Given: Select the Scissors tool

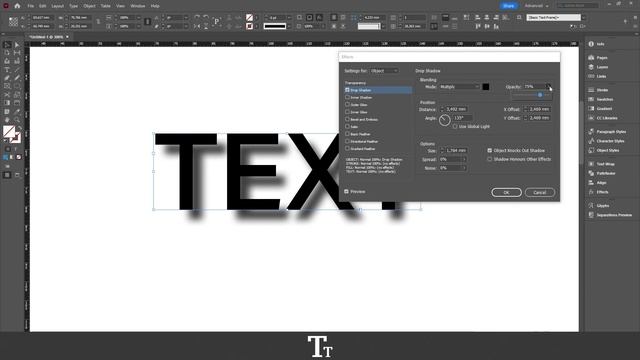Looking at the screenshot, I should click(7, 95).
